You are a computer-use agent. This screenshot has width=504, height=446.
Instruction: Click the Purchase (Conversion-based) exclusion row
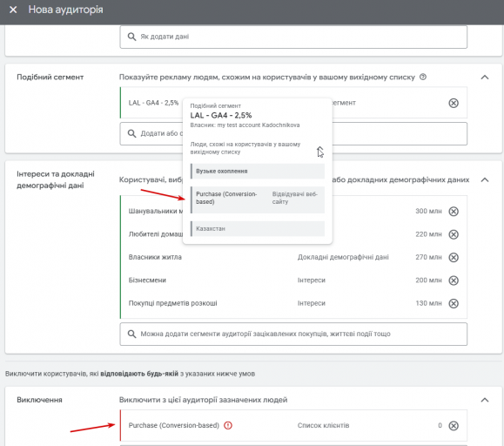click(293, 425)
